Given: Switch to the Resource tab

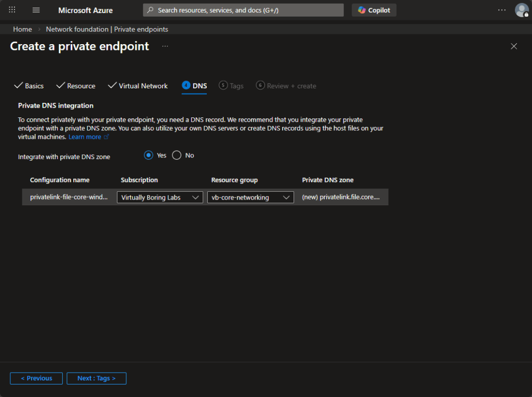Looking at the screenshot, I should [76, 86].
